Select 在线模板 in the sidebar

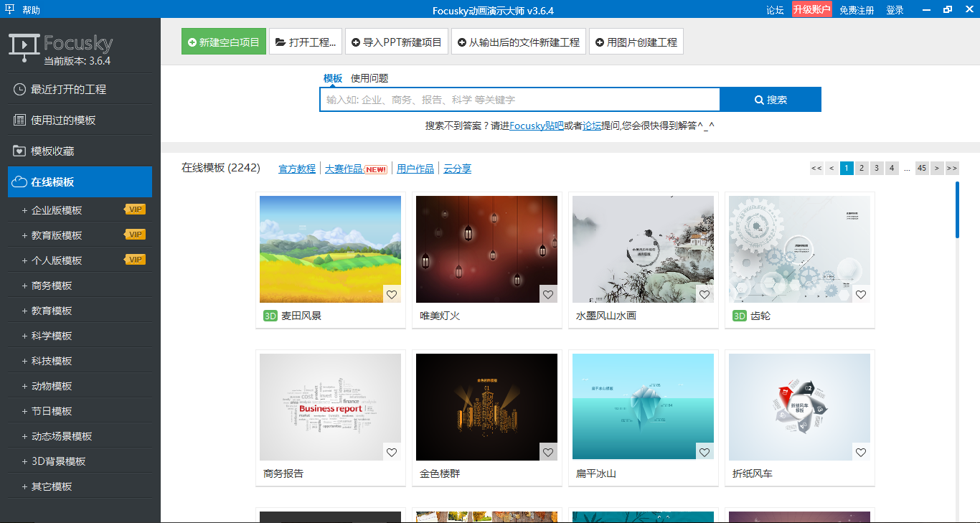pyautogui.click(x=80, y=182)
